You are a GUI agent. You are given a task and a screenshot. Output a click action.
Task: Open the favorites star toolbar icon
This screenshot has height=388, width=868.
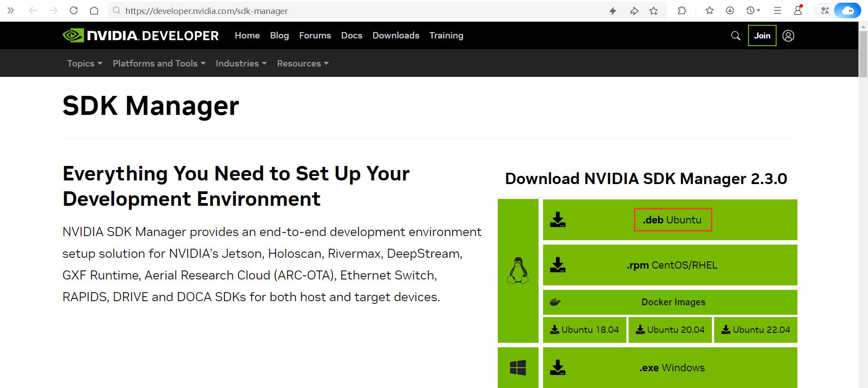tap(710, 10)
